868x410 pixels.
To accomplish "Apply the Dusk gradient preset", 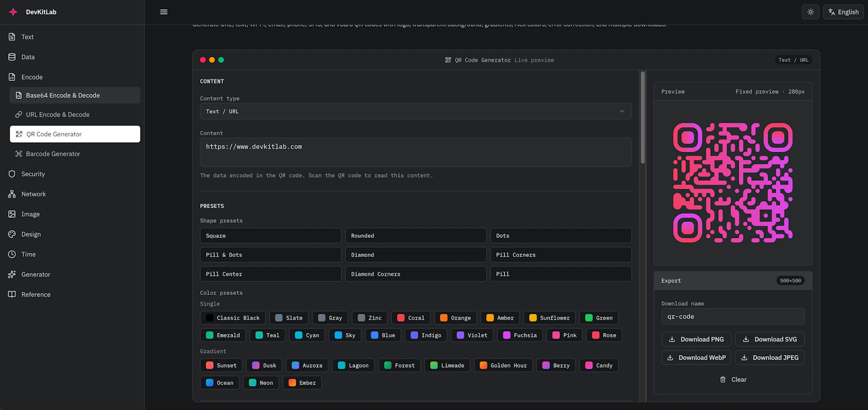I will [x=264, y=365].
